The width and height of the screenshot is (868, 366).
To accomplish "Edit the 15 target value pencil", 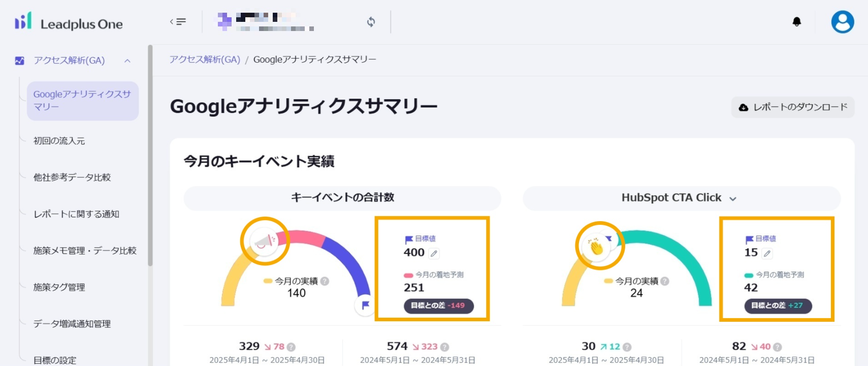I will 767,253.
